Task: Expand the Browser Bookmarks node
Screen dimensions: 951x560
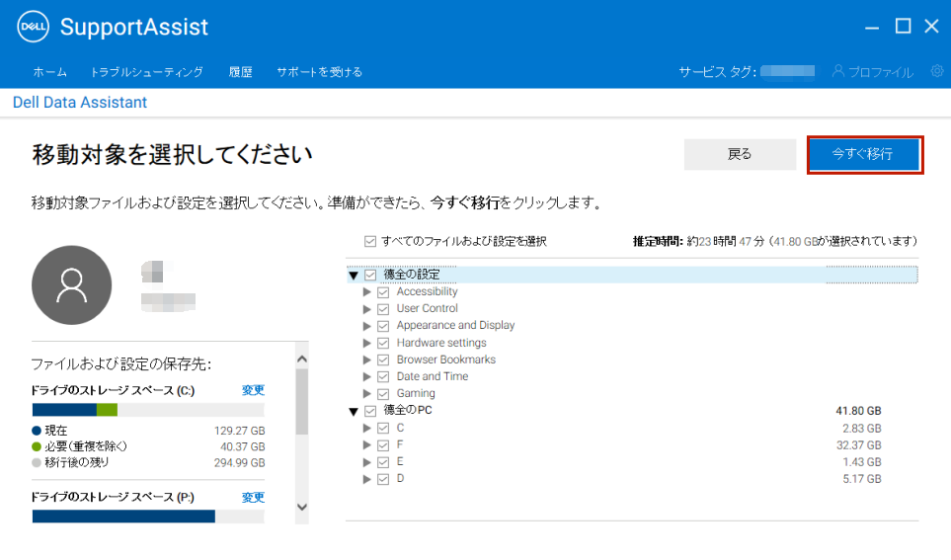Action: (x=367, y=360)
